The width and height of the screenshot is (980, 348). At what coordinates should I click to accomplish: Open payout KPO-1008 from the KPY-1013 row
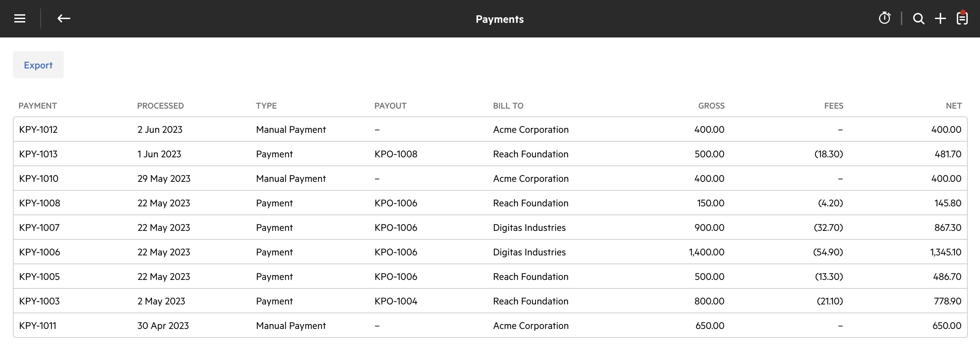pos(396,154)
